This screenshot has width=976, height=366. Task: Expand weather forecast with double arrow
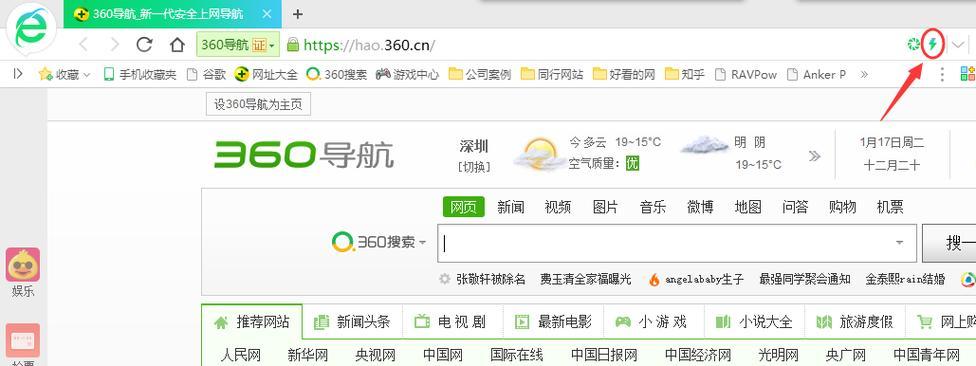[x=814, y=156]
